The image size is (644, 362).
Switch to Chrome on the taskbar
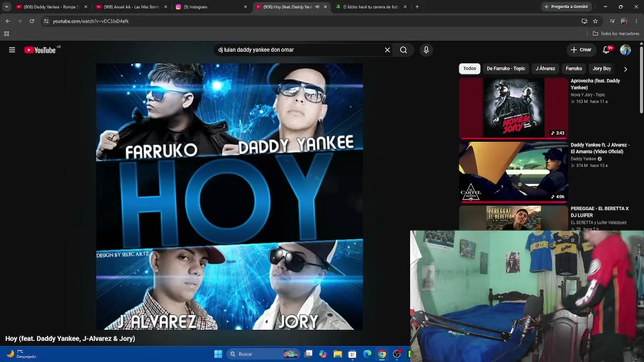click(382, 354)
